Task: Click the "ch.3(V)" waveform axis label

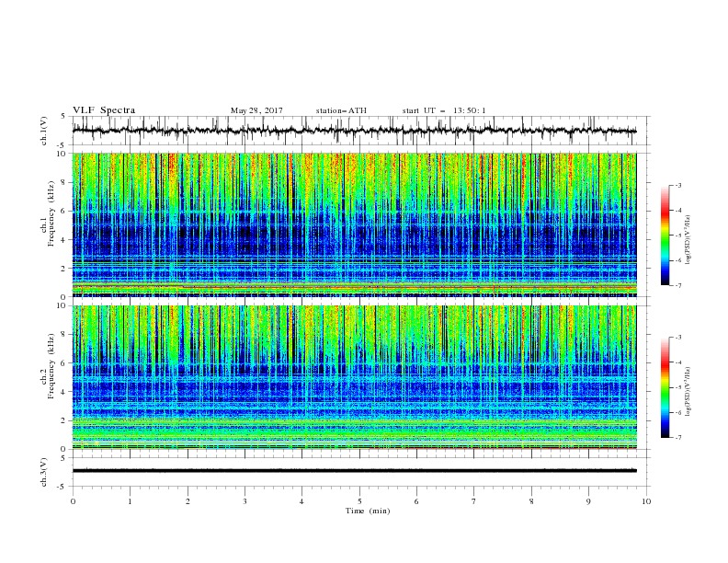Action: click(44, 472)
